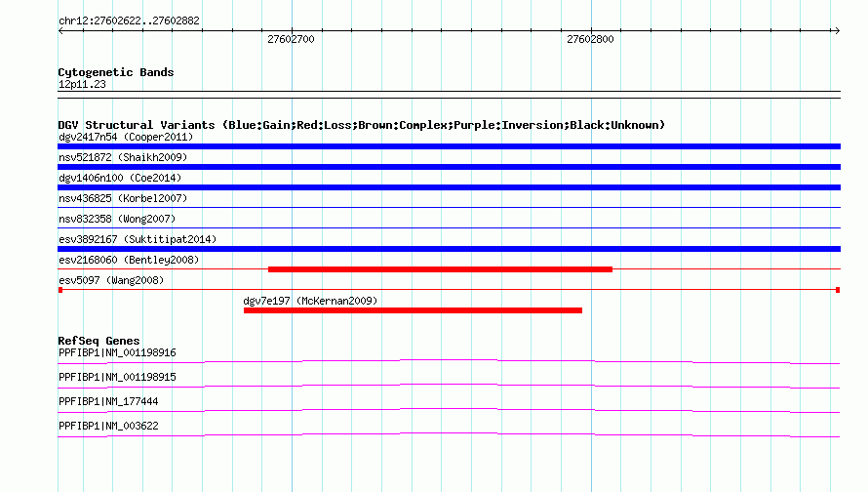Click the blue bar under dgv1406n100
The image size is (868, 492).
449,187
